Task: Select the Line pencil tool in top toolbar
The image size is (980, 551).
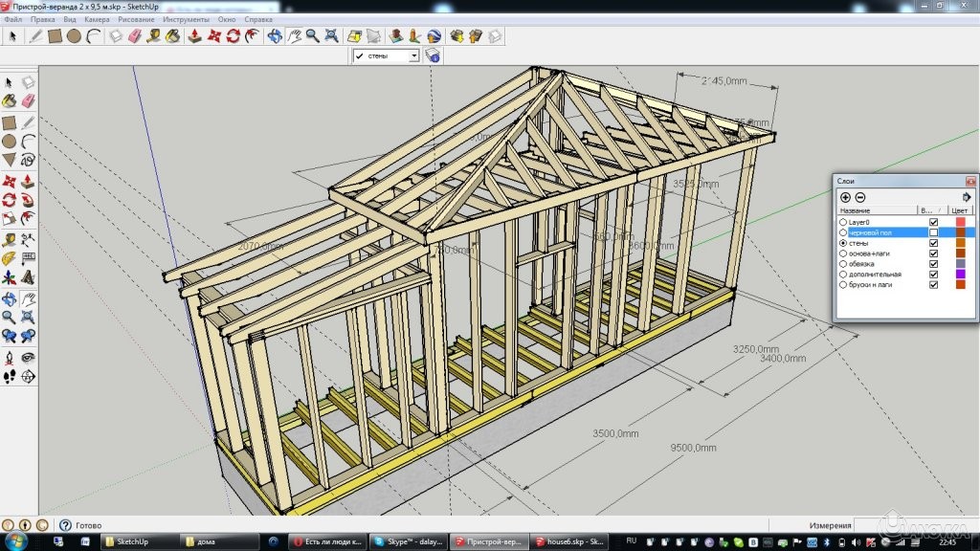Action: tap(35, 36)
